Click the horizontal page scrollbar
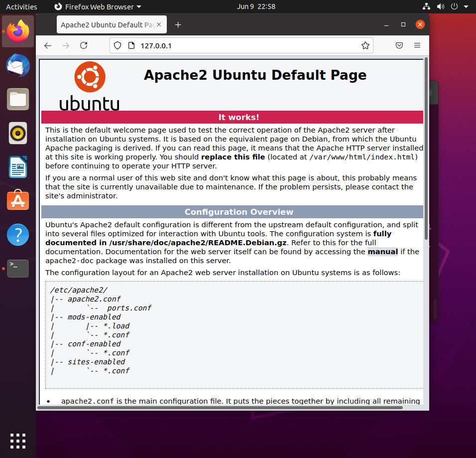Screen dimensions: 476x458 coord(220,408)
